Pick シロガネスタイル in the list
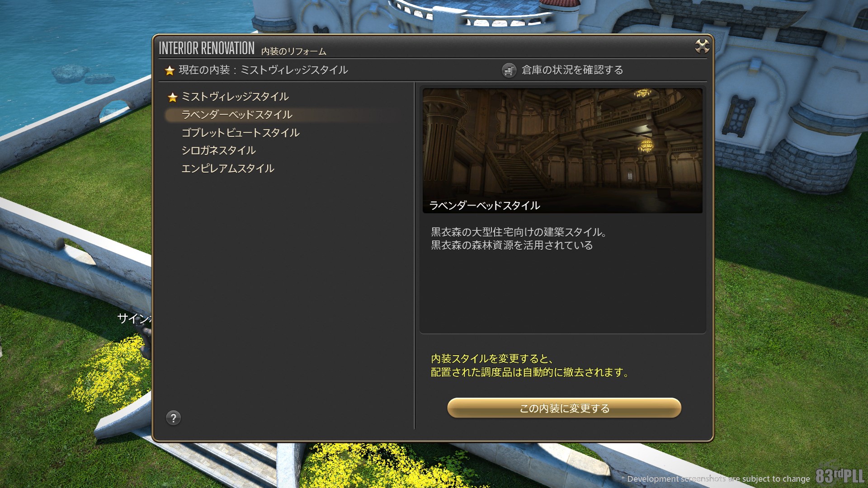868x488 pixels. coord(218,150)
